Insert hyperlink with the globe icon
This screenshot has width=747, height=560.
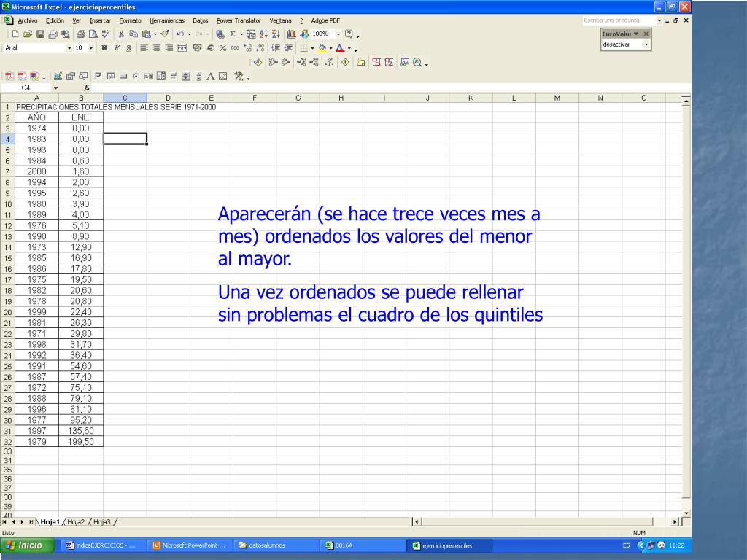(220, 34)
